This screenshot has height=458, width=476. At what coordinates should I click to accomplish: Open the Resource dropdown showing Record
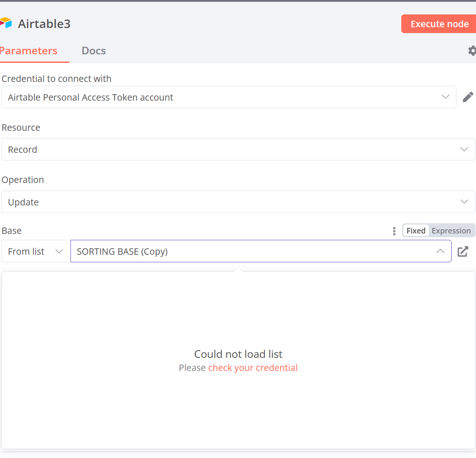pos(238,149)
